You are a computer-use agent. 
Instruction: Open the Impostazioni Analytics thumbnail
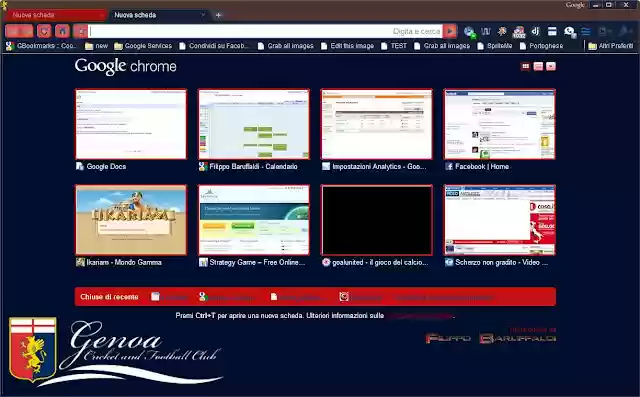tap(377, 124)
